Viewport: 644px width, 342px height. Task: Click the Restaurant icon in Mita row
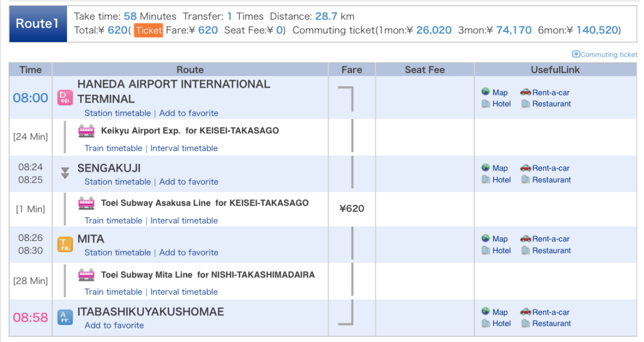coord(525,250)
